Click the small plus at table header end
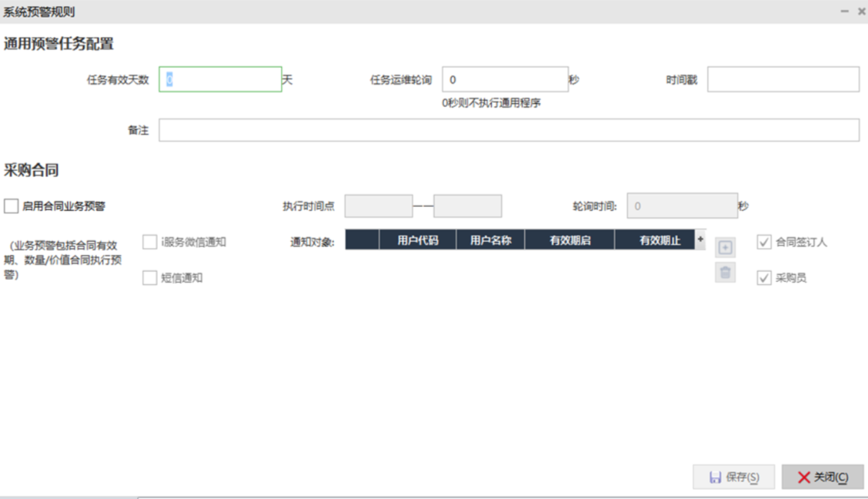Viewport: 868px width, 499px height. (x=700, y=238)
